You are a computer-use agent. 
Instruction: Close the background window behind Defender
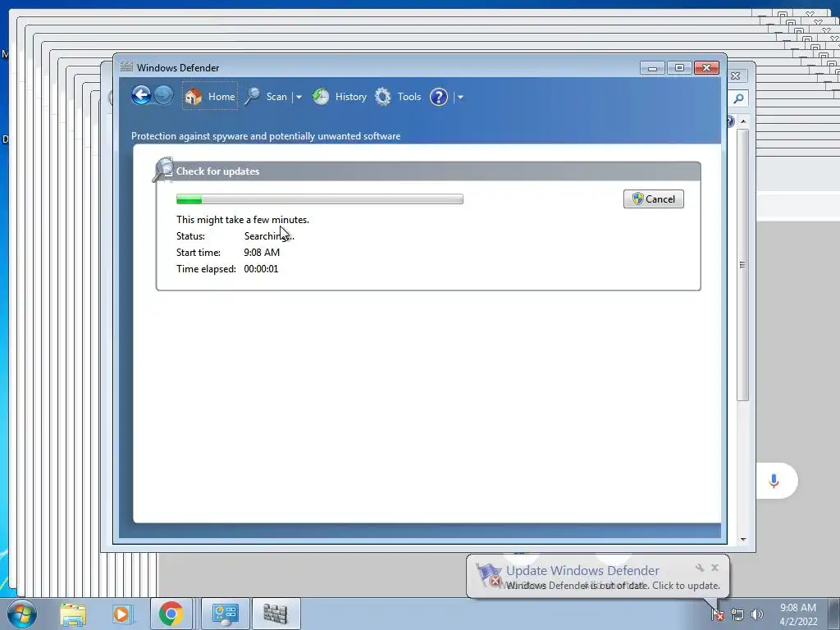click(x=736, y=76)
